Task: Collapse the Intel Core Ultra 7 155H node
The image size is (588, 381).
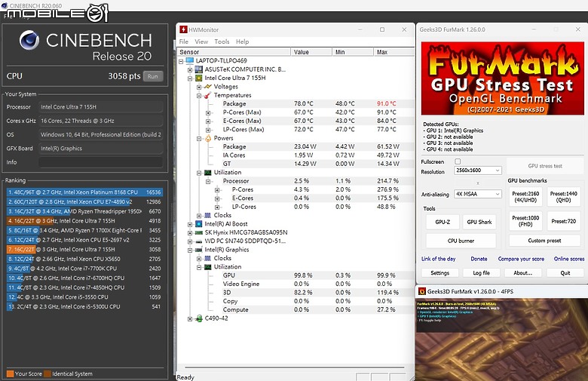Action: pyautogui.click(x=190, y=78)
